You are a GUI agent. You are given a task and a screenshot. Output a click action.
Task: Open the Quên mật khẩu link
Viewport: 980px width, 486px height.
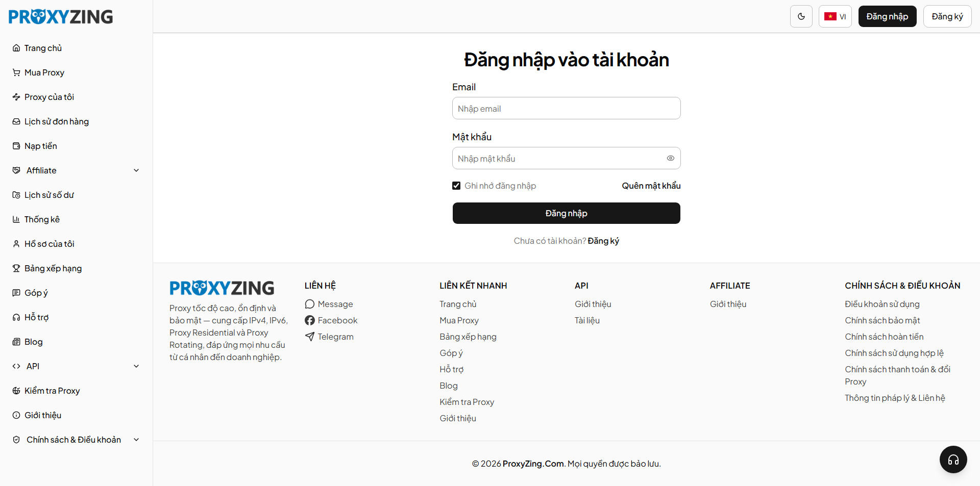[651, 186]
